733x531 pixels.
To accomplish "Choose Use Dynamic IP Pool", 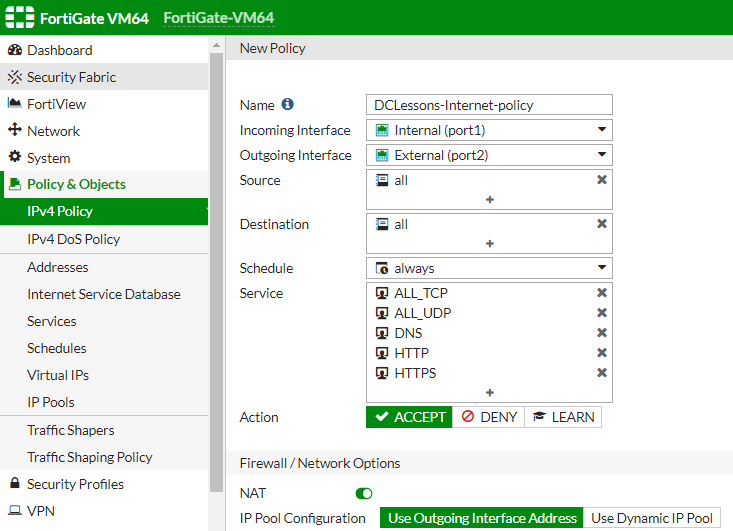I will [652, 518].
